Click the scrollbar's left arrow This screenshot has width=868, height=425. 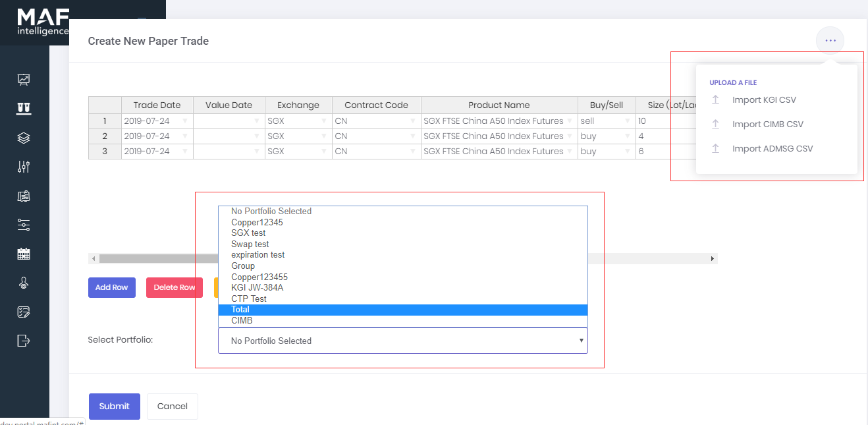point(94,259)
